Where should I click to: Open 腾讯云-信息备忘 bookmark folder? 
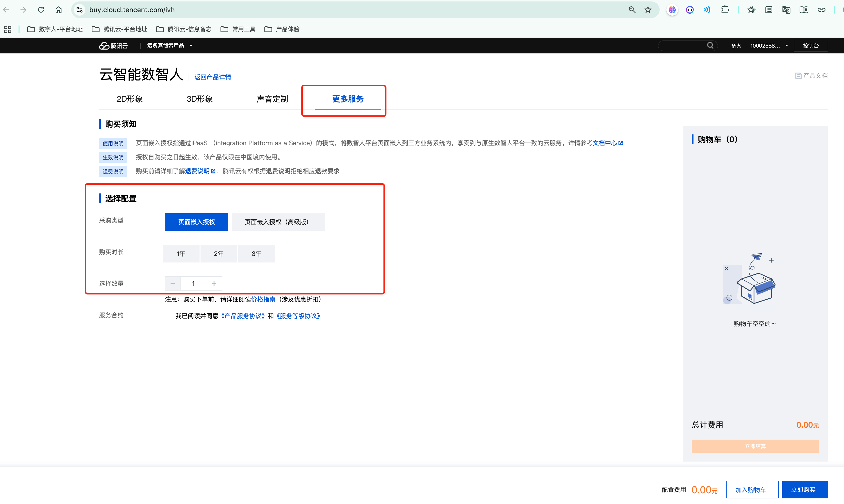coord(184,29)
